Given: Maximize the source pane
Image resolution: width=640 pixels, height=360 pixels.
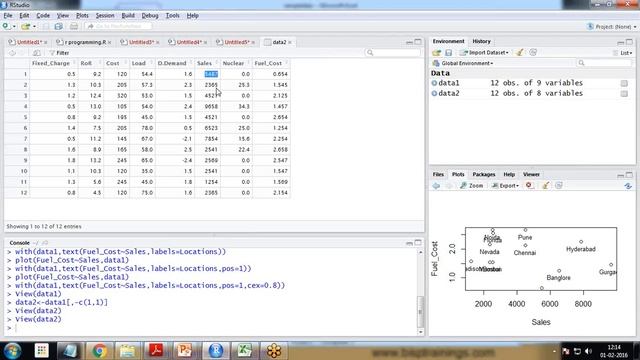Looking at the screenshot, I should pos(418,42).
